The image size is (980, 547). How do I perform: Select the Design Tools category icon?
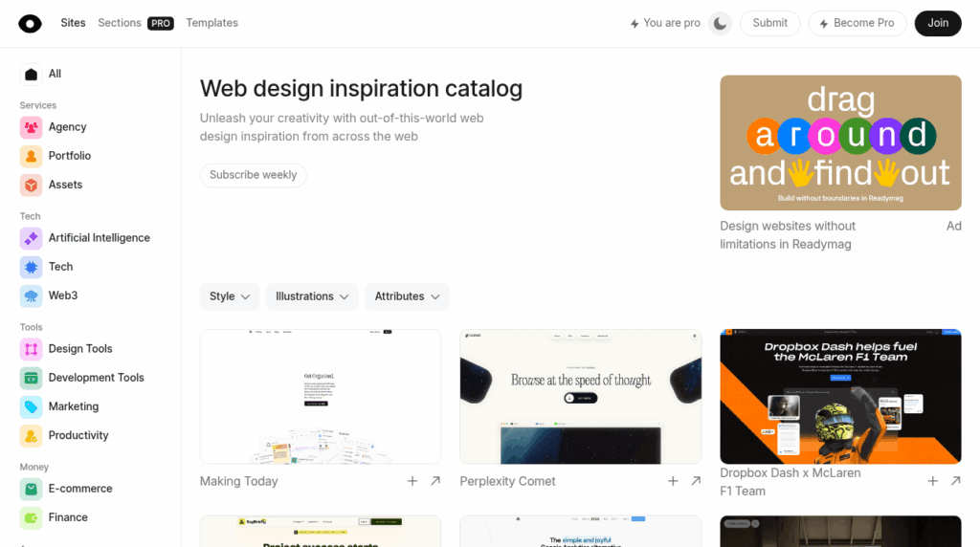pos(32,349)
